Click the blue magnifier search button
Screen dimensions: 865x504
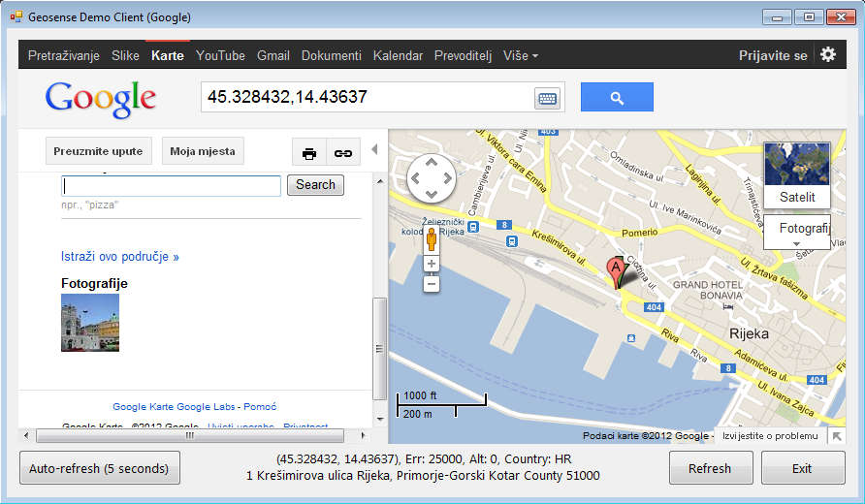pyautogui.click(x=617, y=97)
